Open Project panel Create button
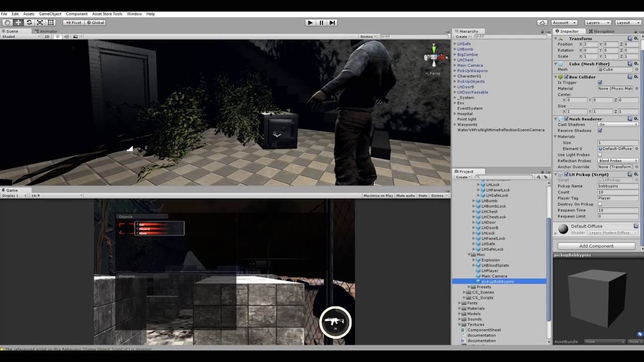Viewport: 644px width, 362px height. [x=462, y=177]
